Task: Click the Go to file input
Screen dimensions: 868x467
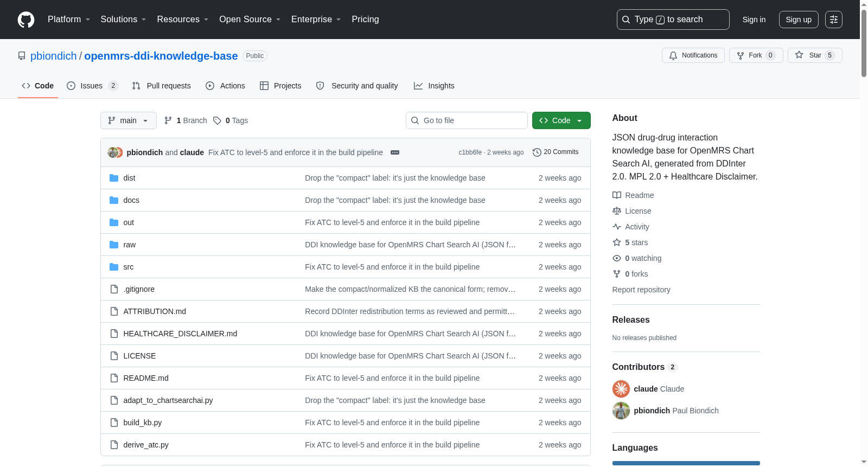Action: [467, 120]
